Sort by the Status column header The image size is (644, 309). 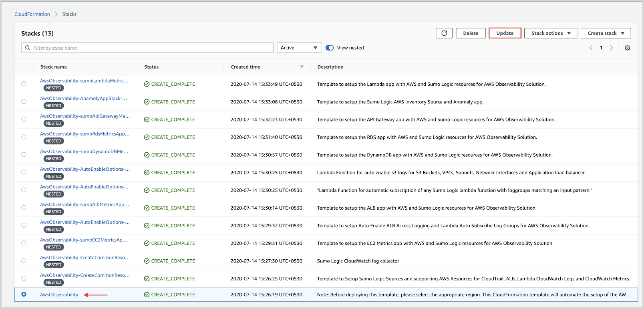151,67
